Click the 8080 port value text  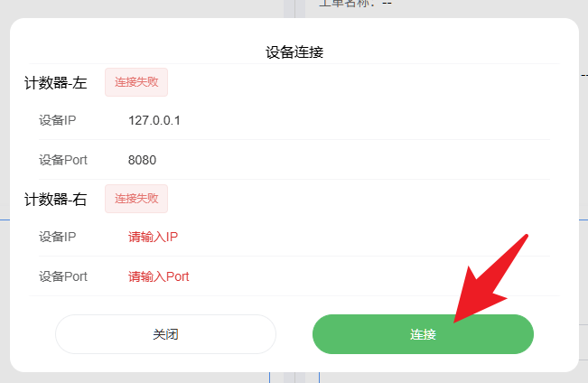(x=142, y=160)
